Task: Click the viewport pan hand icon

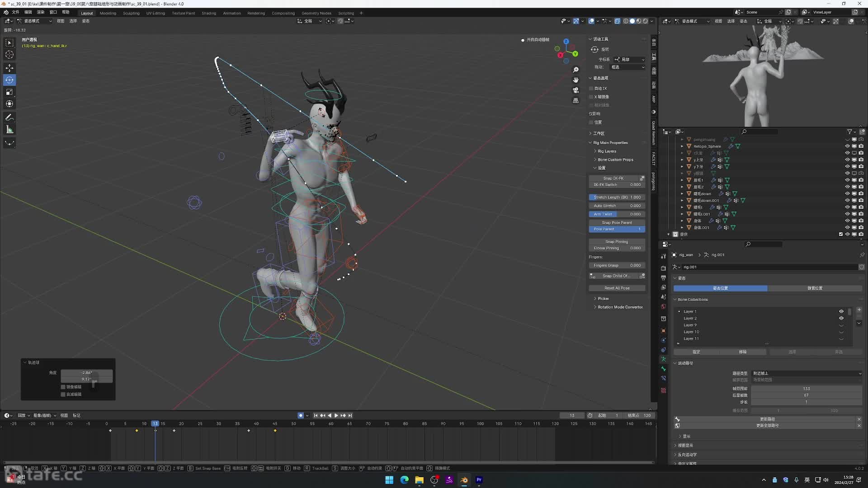Action: click(576, 80)
